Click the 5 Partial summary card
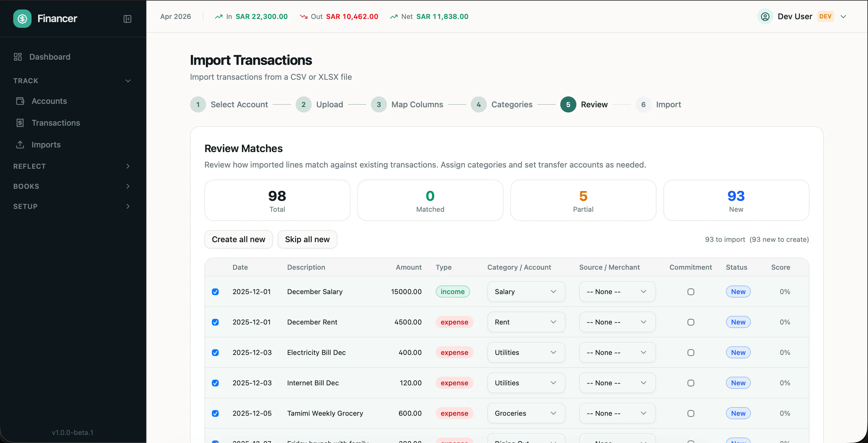868x443 pixels. pyautogui.click(x=583, y=200)
